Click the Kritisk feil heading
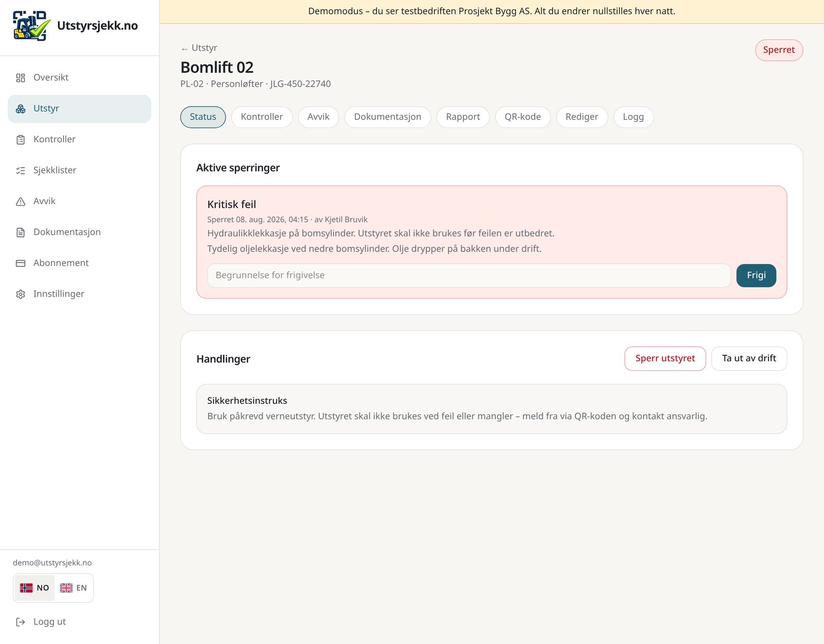This screenshot has width=824, height=644. click(232, 205)
